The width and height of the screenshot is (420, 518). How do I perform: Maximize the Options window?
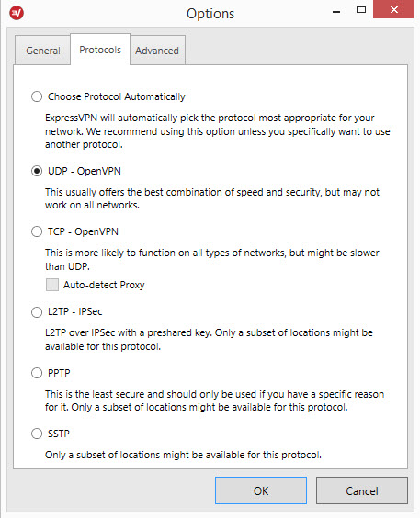(x=361, y=9)
